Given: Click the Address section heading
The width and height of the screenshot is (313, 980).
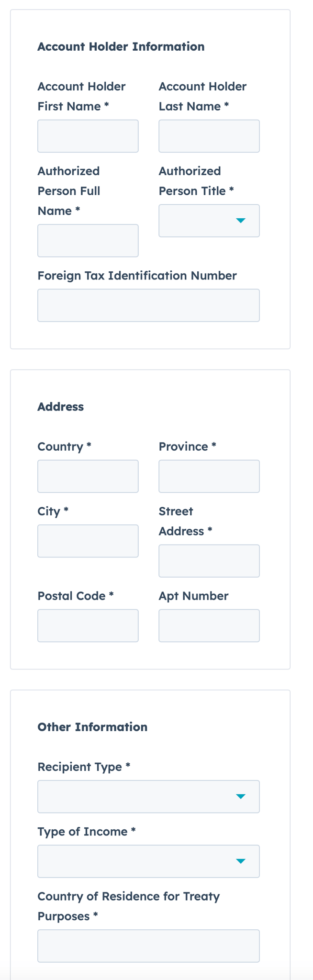Looking at the screenshot, I should pos(60,406).
